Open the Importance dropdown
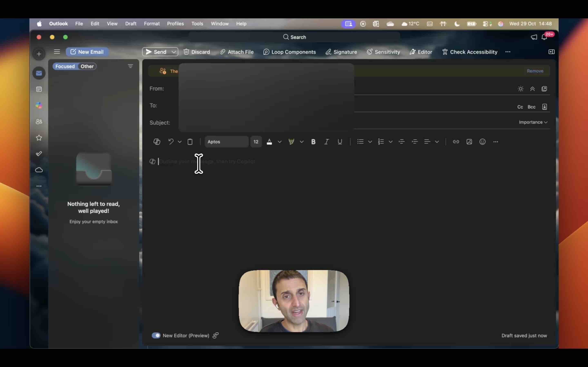The width and height of the screenshot is (588, 367). click(x=533, y=122)
